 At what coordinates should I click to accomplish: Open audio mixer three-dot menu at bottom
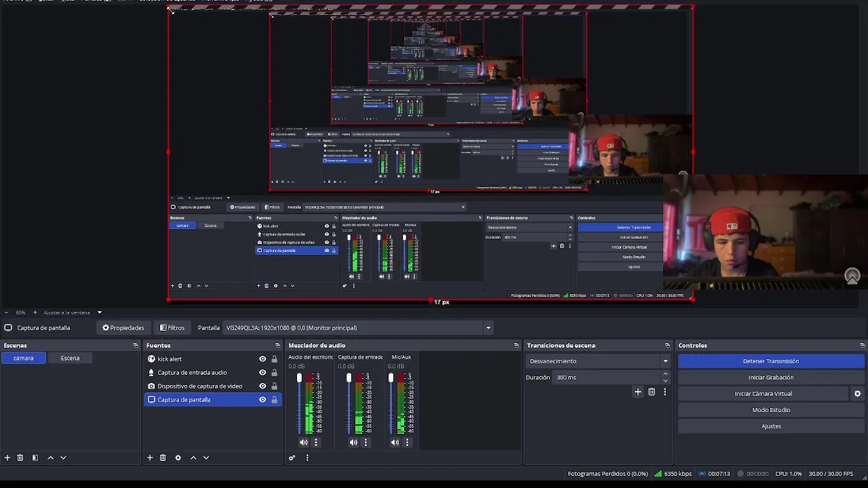307,457
